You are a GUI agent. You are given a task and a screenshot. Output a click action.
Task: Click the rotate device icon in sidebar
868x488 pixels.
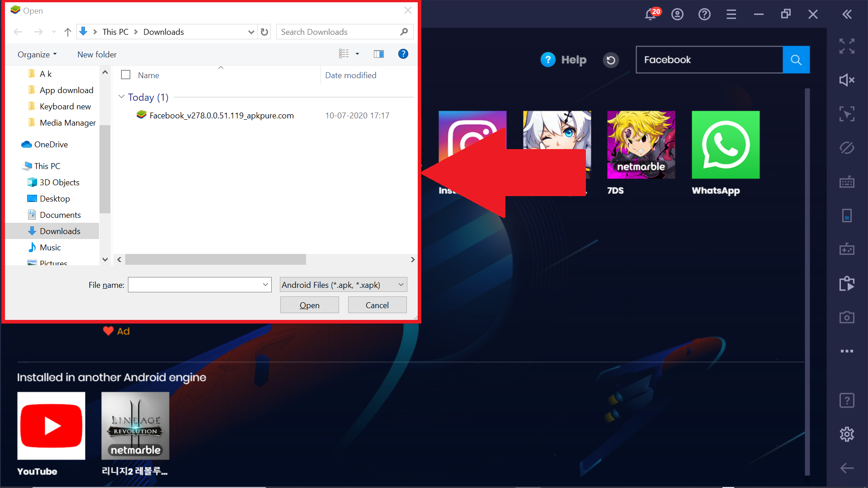[847, 216]
